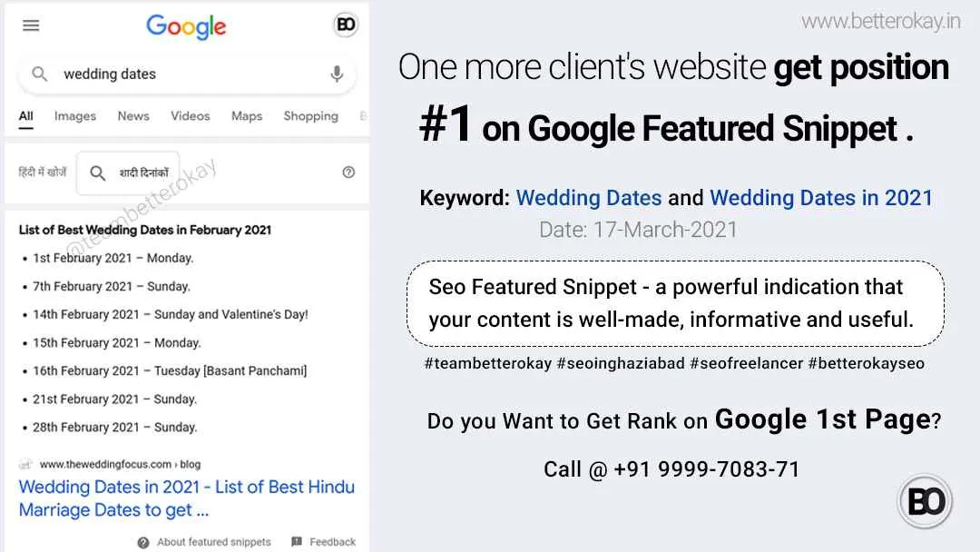Click the Google logo

(x=186, y=27)
